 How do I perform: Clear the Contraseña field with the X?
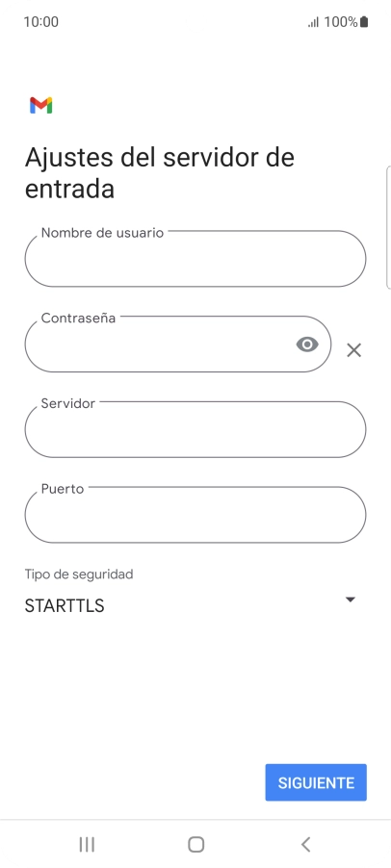point(353,350)
